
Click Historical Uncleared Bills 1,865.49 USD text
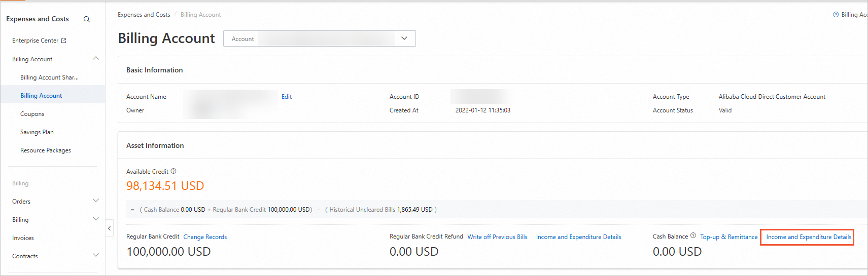381,210
